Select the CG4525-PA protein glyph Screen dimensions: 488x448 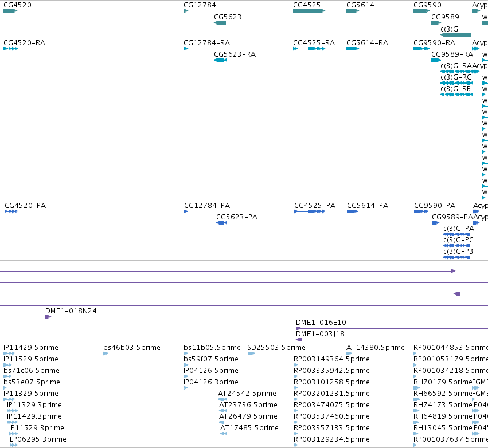click(x=310, y=212)
